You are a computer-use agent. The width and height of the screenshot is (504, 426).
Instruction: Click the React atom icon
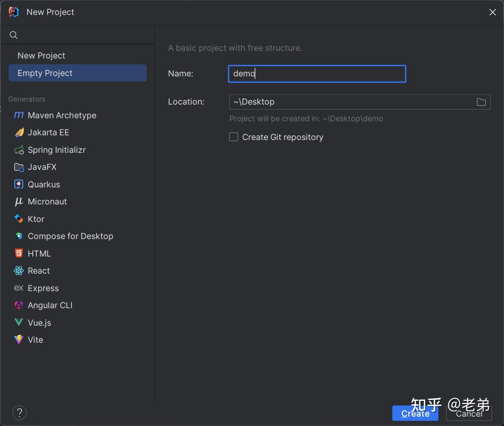tap(19, 271)
